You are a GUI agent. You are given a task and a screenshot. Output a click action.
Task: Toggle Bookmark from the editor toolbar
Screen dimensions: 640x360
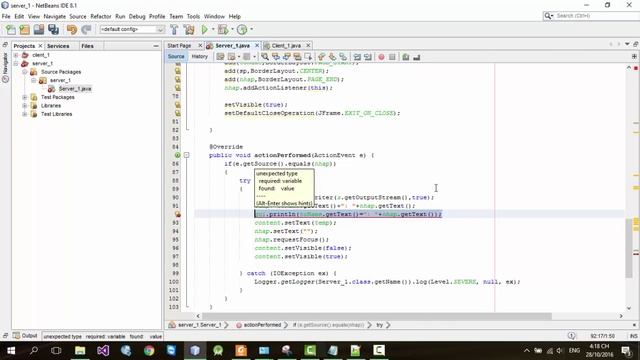click(343, 57)
